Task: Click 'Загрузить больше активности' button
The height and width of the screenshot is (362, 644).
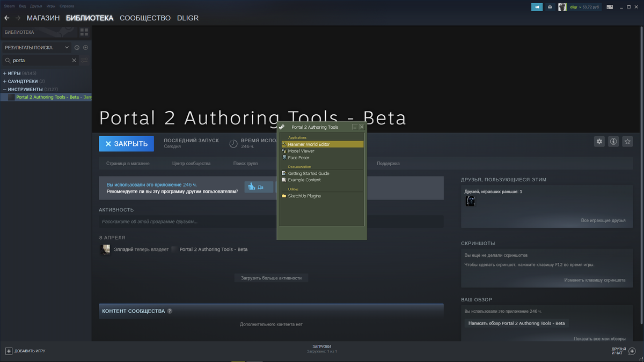Action: (x=271, y=278)
